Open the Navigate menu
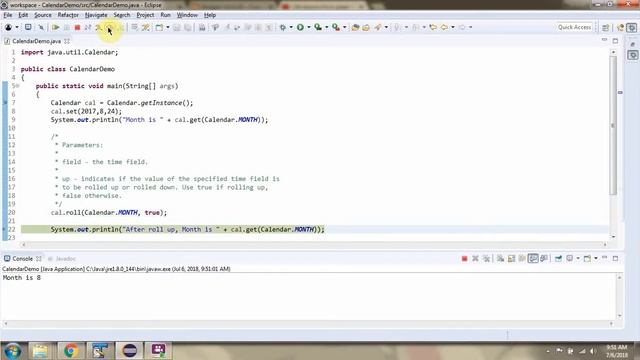 [x=96, y=15]
